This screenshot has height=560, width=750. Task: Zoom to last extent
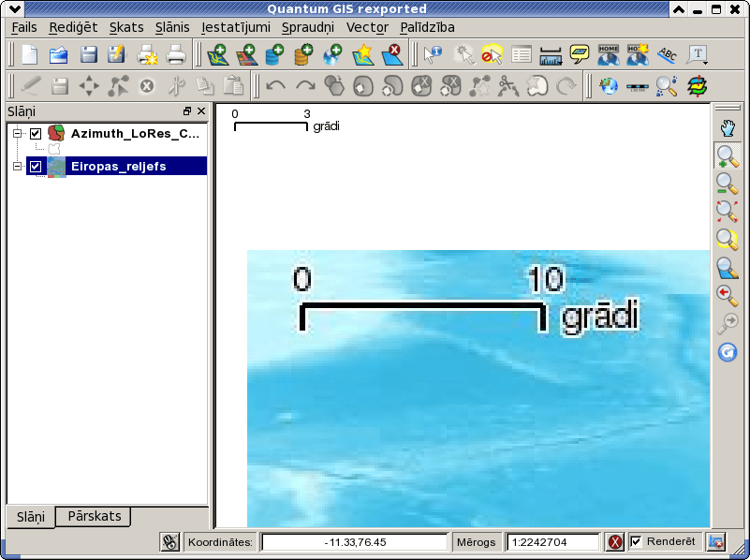727,296
